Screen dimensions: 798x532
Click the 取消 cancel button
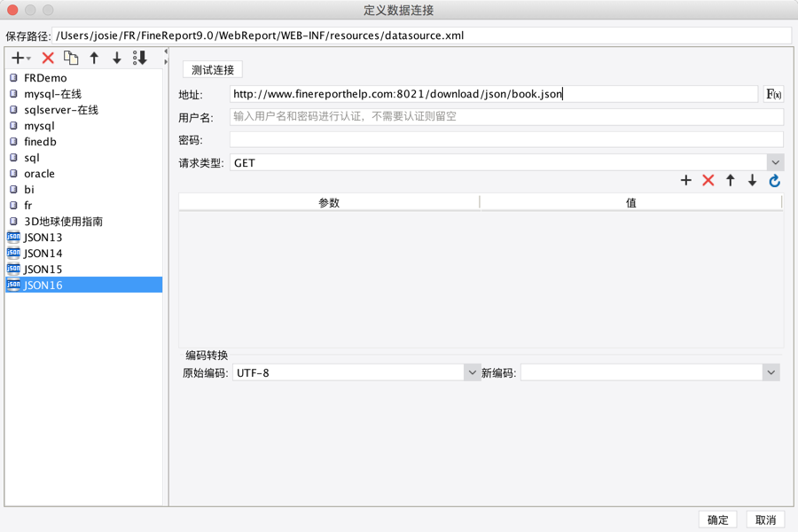[765, 520]
